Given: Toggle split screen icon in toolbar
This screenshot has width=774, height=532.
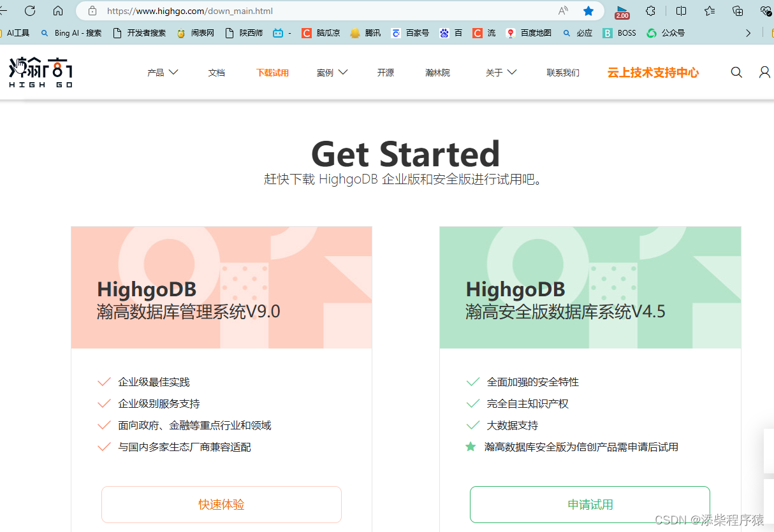Looking at the screenshot, I should (681, 11).
